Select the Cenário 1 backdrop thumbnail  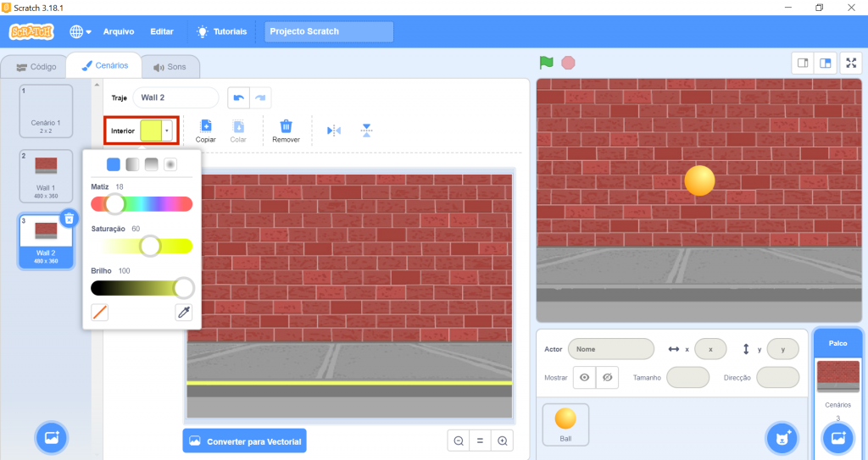(x=46, y=111)
